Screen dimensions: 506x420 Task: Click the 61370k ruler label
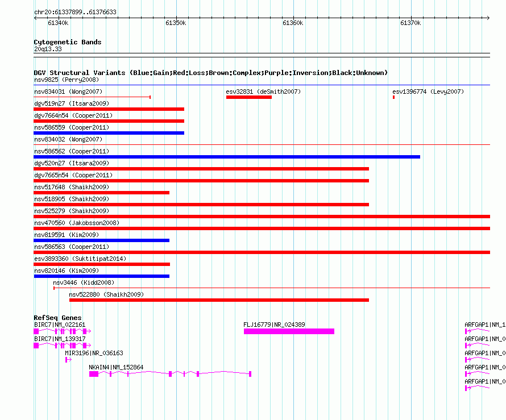pyautogui.click(x=410, y=23)
